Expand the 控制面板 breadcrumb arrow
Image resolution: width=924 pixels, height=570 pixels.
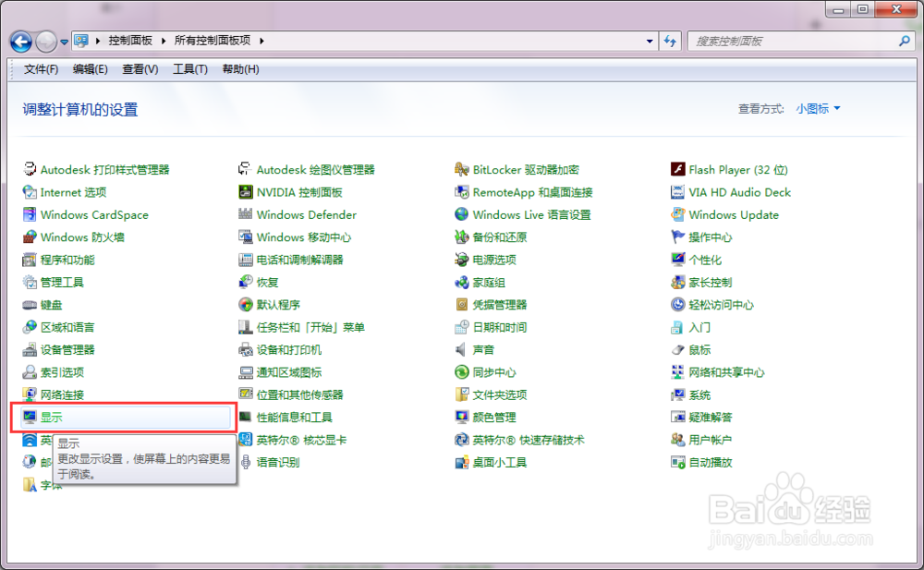click(164, 41)
